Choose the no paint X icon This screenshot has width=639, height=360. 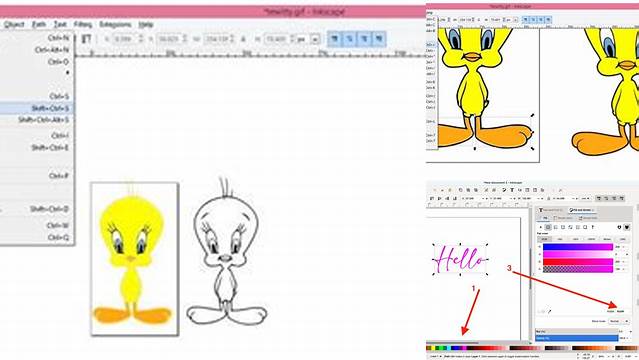(541, 227)
